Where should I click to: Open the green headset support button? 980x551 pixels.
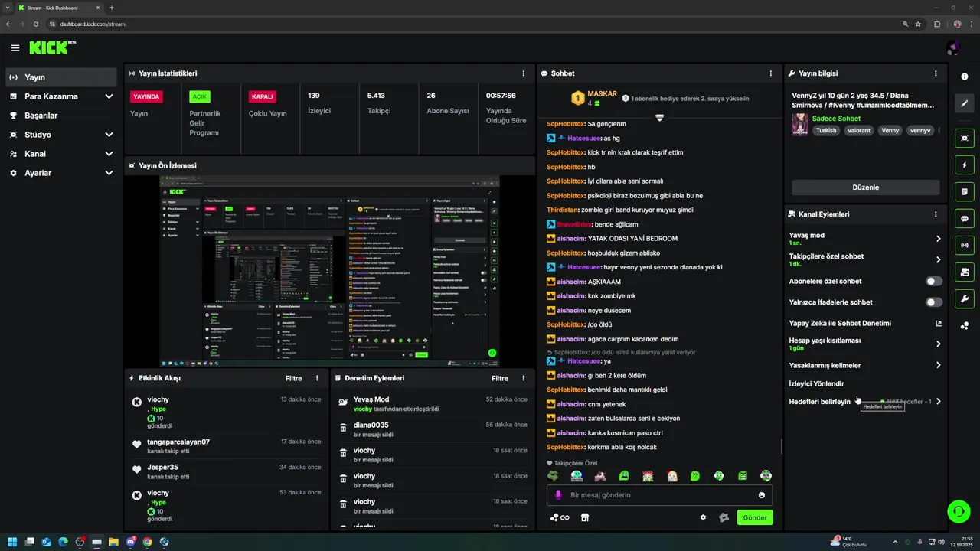click(x=959, y=510)
